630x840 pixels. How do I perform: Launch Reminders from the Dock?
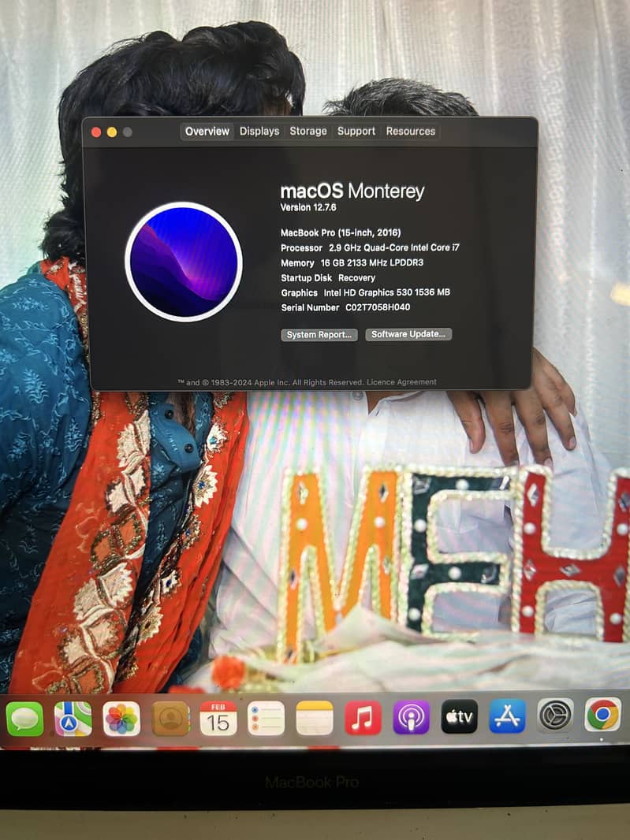pos(266,718)
